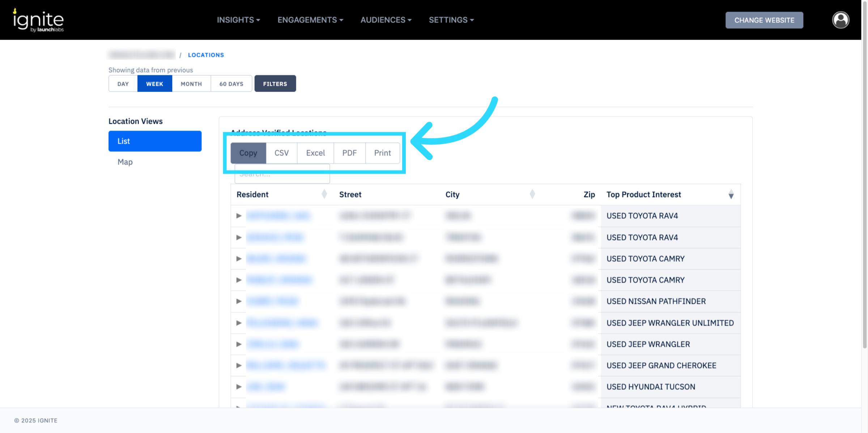
Task: Expand the first USED TOYOTA RAV4 row
Action: [239, 216]
